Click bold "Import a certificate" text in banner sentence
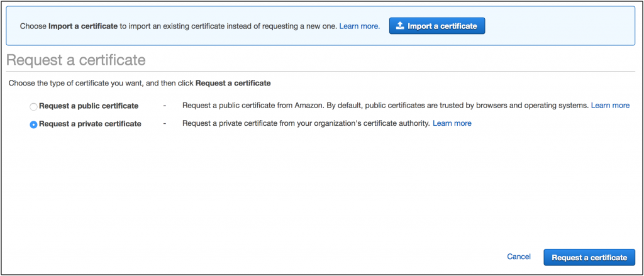Screen dimensions: 644x276 click(83, 26)
